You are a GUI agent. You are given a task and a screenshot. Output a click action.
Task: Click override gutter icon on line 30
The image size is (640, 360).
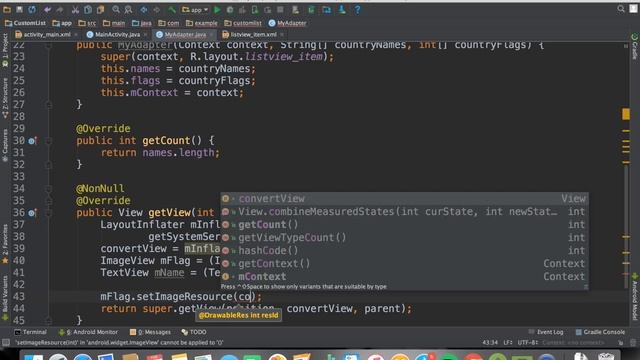pos(32,141)
